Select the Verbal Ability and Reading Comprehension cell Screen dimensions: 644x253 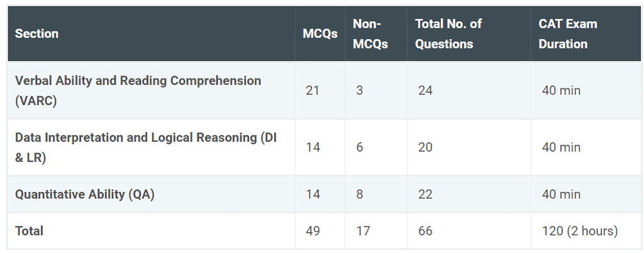coord(138,90)
